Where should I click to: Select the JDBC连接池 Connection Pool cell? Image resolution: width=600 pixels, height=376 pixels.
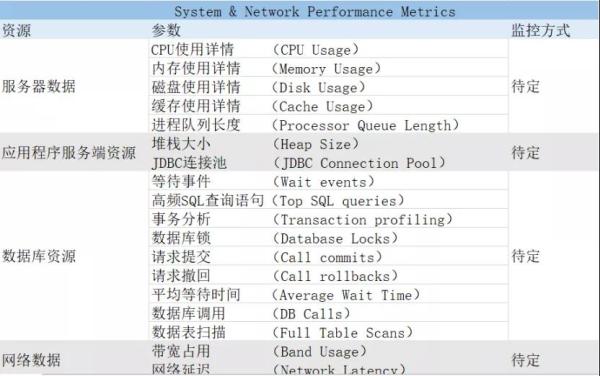(x=328, y=162)
